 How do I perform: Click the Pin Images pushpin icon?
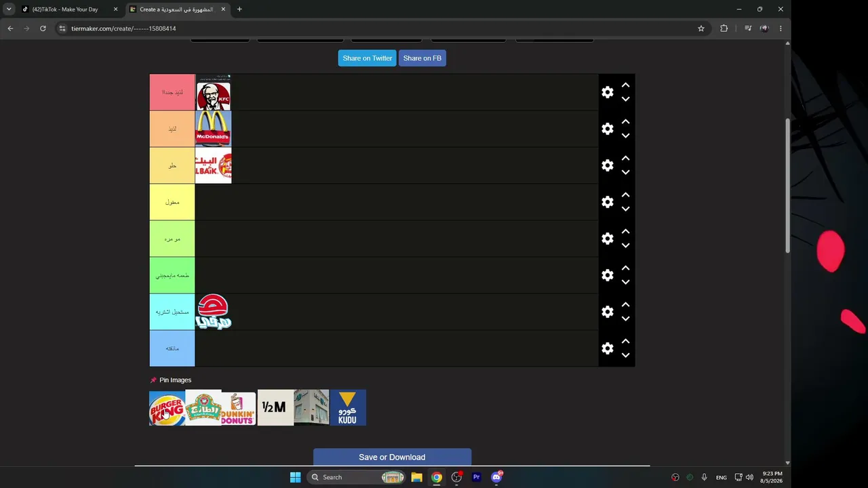pos(153,380)
